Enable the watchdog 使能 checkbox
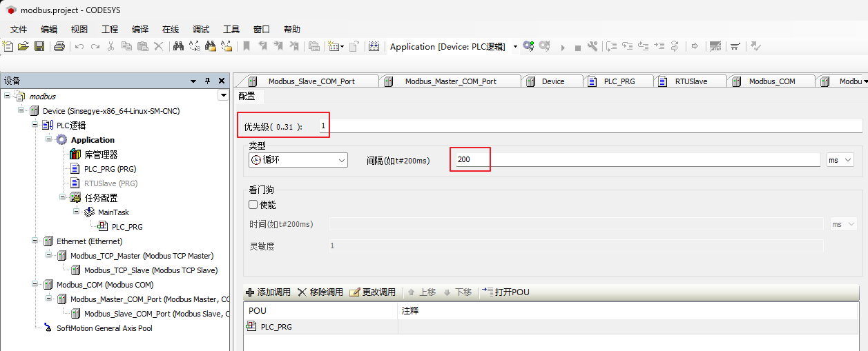 (253, 205)
